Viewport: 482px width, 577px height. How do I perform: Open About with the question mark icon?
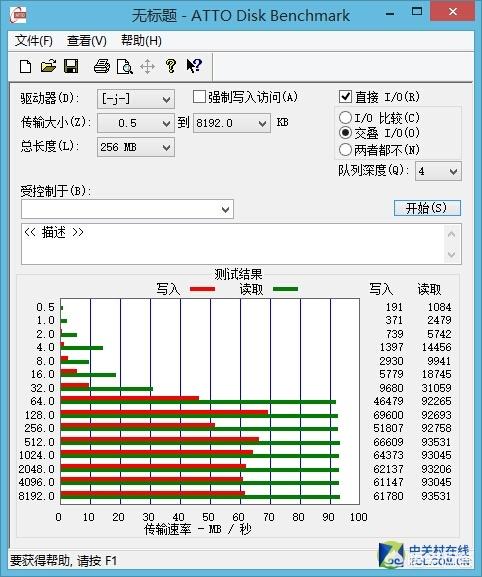pos(171,66)
